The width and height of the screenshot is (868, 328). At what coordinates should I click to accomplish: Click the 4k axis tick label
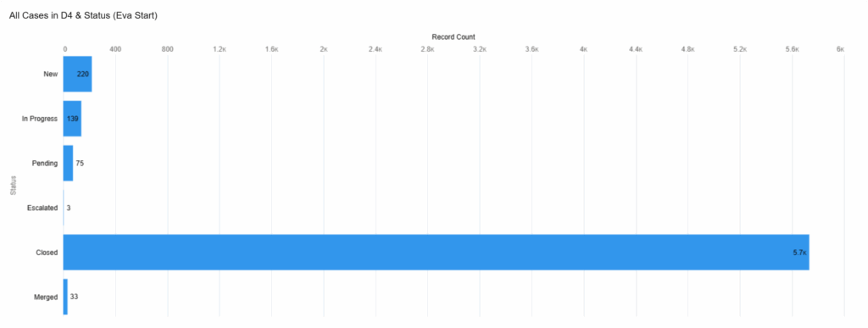coord(583,49)
